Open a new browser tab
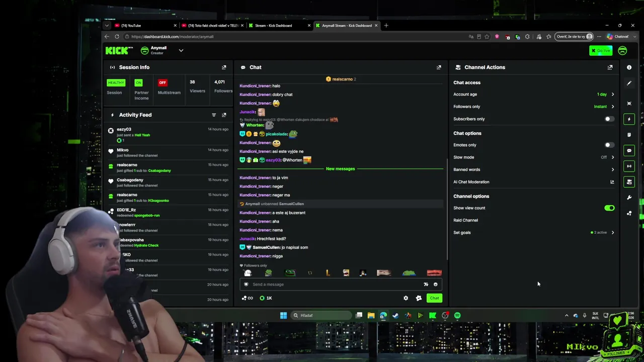The image size is (644, 362). (x=386, y=26)
